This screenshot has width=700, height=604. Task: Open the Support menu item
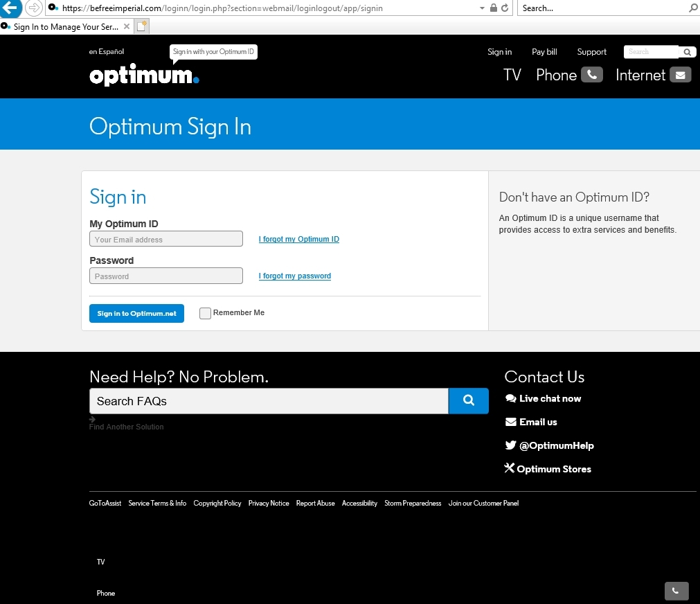coord(591,51)
